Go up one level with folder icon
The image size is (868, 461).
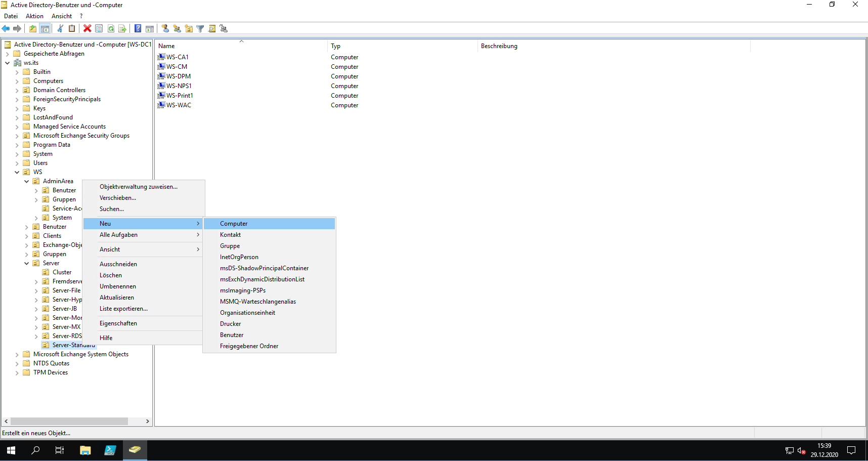(x=33, y=29)
